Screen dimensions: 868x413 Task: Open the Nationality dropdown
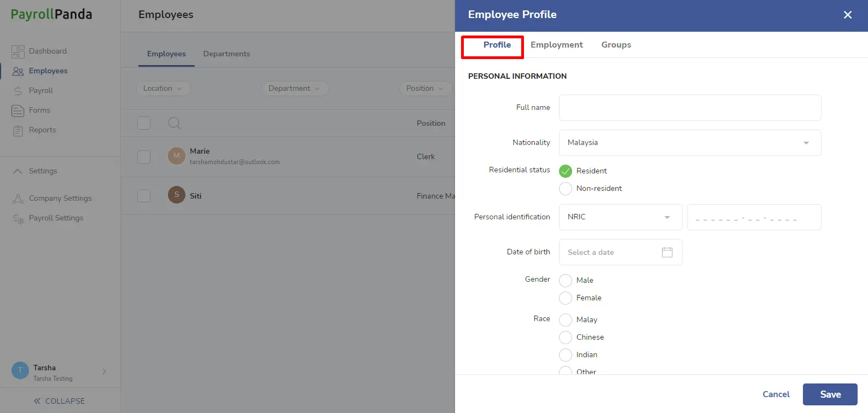[690, 143]
